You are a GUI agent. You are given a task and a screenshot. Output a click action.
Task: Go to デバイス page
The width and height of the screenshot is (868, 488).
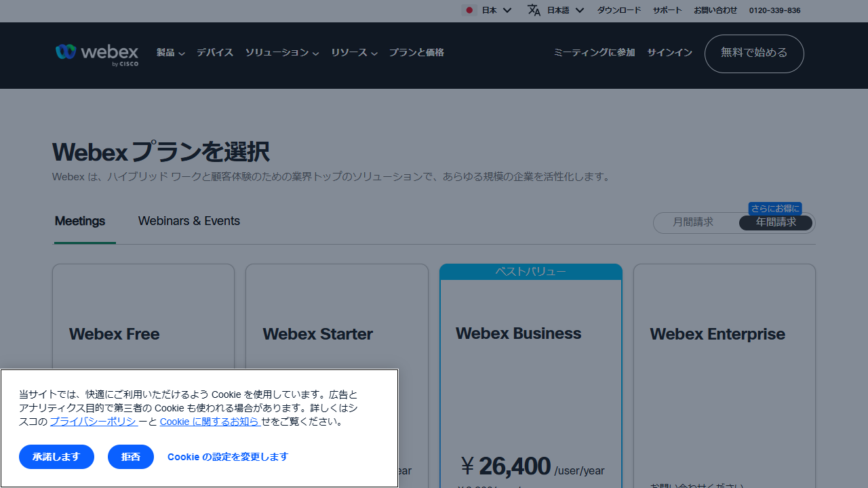tap(215, 53)
